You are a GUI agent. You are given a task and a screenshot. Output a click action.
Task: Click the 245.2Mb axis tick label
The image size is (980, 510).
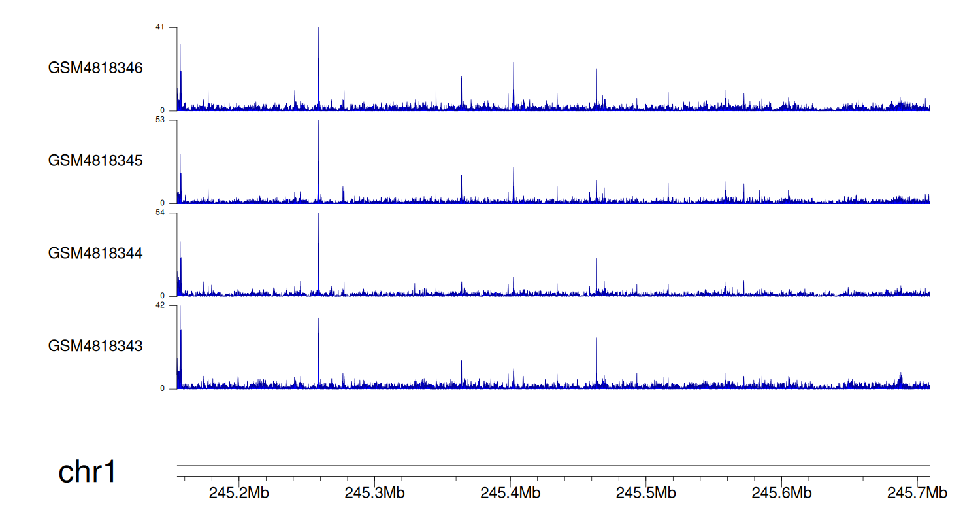[x=239, y=492]
